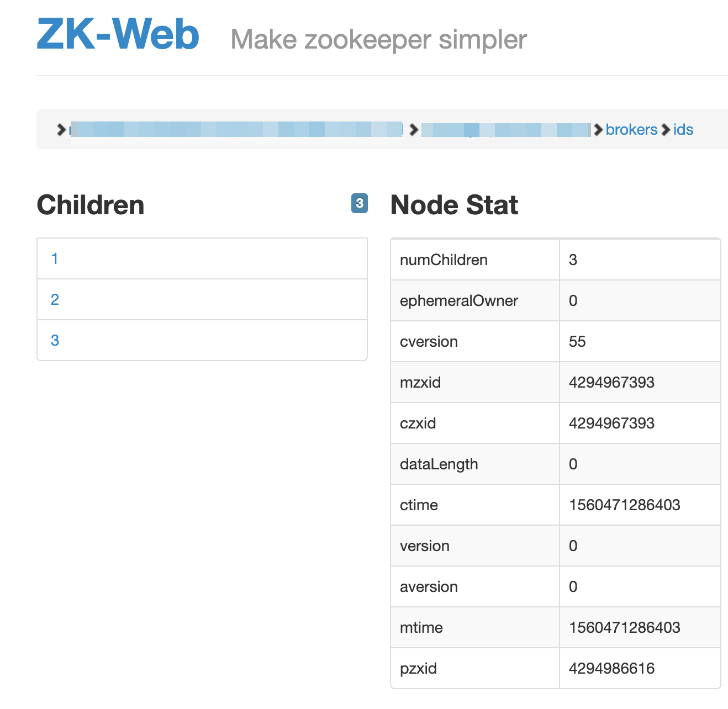Select the ephemeralOwner row
The height and width of the screenshot is (709, 728).
click(458, 300)
